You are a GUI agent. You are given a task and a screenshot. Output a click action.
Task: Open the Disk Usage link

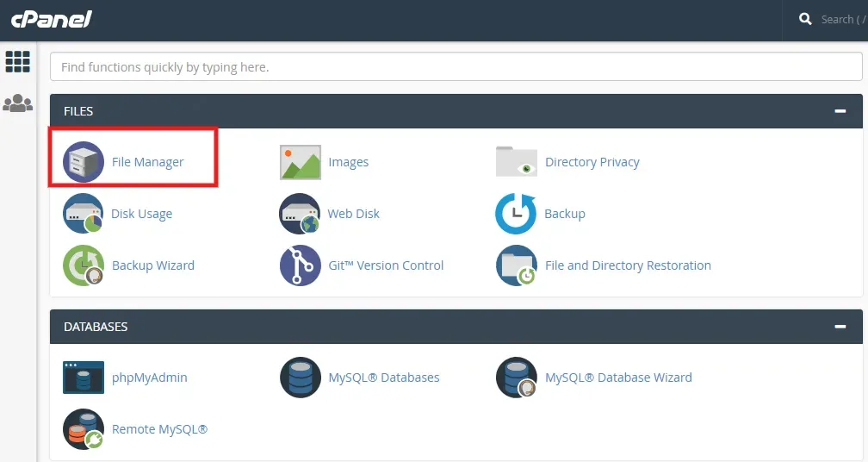[142, 213]
